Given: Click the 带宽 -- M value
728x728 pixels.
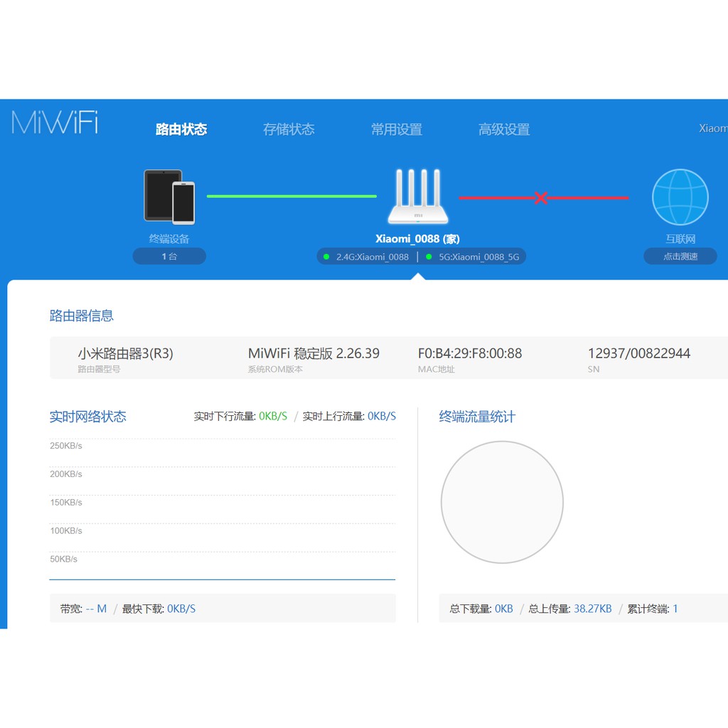Looking at the screenshot, I should tap(96, 609).
